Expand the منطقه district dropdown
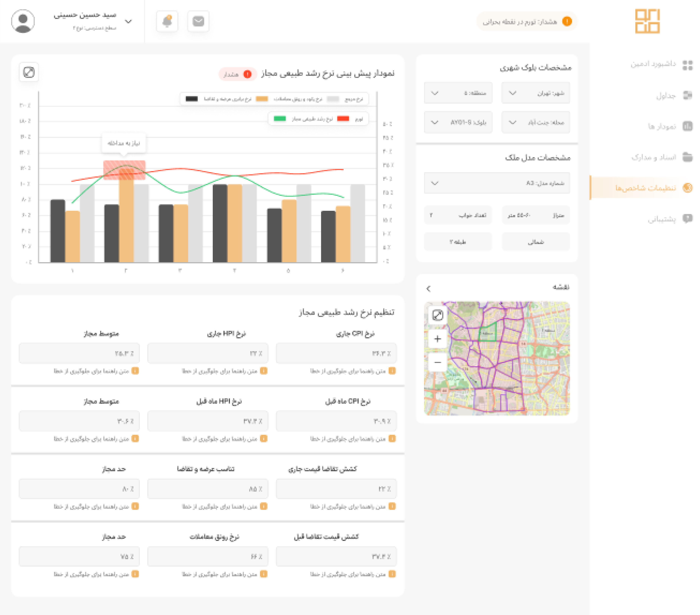This screenshot has width=700, height=615. point(458,93)
